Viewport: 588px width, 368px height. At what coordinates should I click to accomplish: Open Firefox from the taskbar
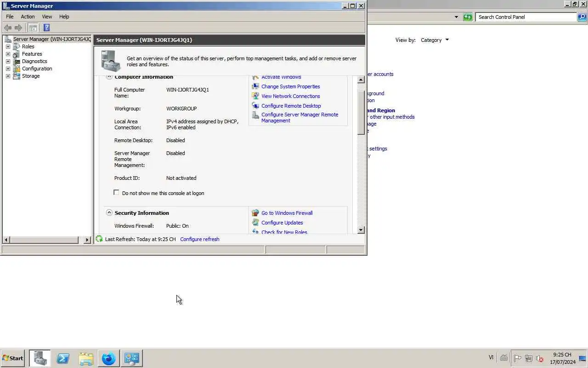pyautogui.click(x=109, y=358)
